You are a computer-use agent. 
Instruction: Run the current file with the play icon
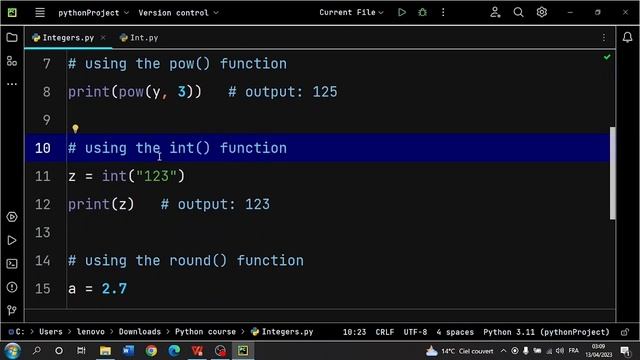(402, 13)
